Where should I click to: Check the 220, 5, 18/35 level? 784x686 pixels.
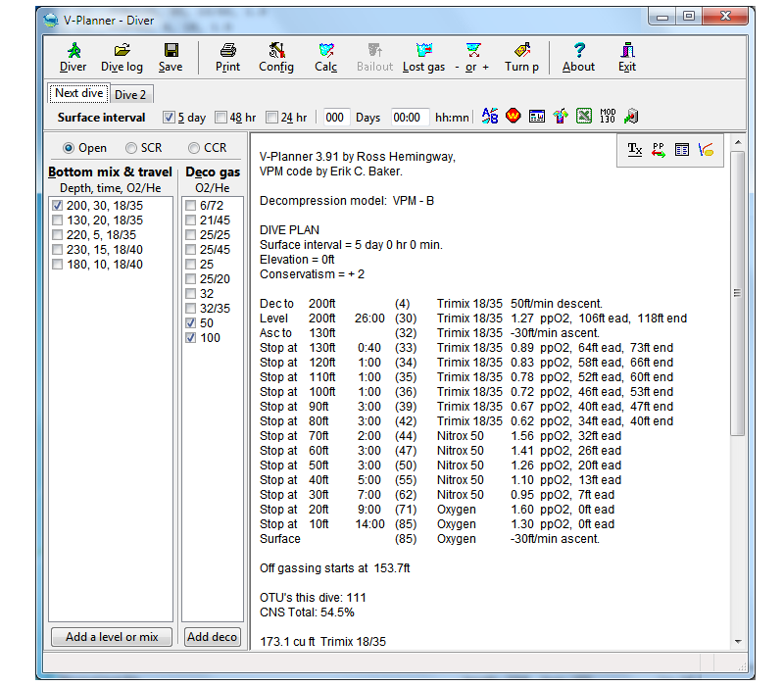58,235
